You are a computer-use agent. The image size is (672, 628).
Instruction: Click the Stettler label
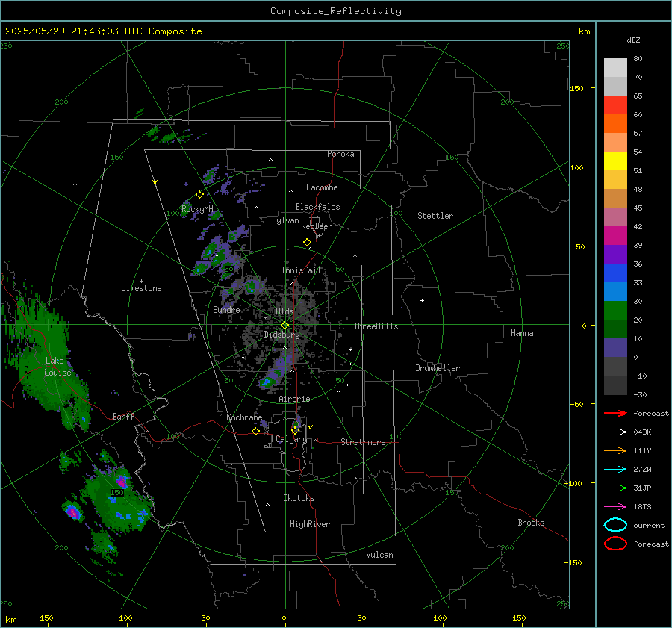pos(435,216)
